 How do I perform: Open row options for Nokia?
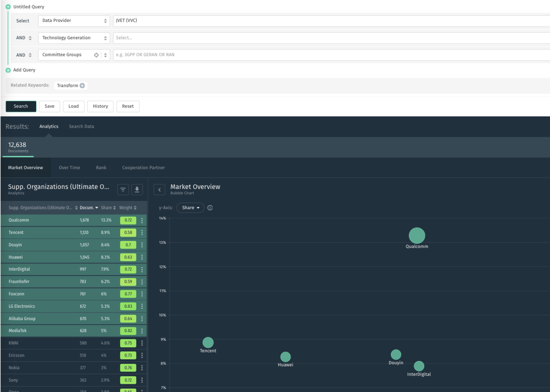pyautogui.click(x=142, y=368)
